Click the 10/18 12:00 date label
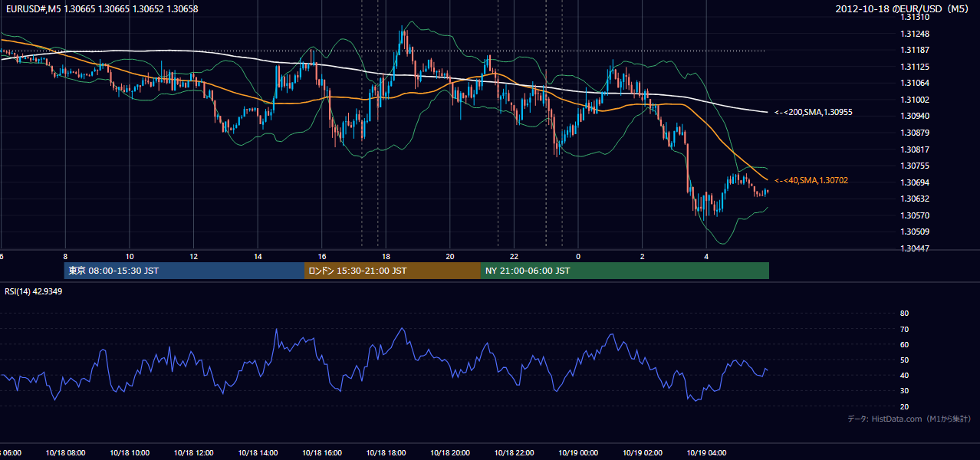 pyautogui.click(x=193, y=453)
